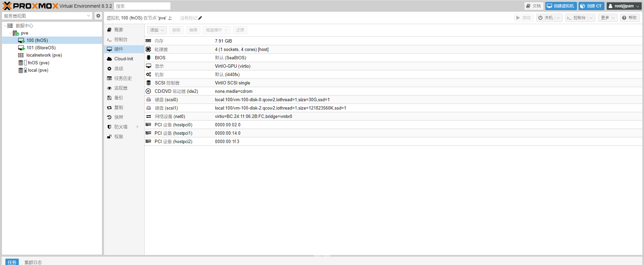
Task: Open the Replication (复制) menu item
Action: [x=124, y=108]
